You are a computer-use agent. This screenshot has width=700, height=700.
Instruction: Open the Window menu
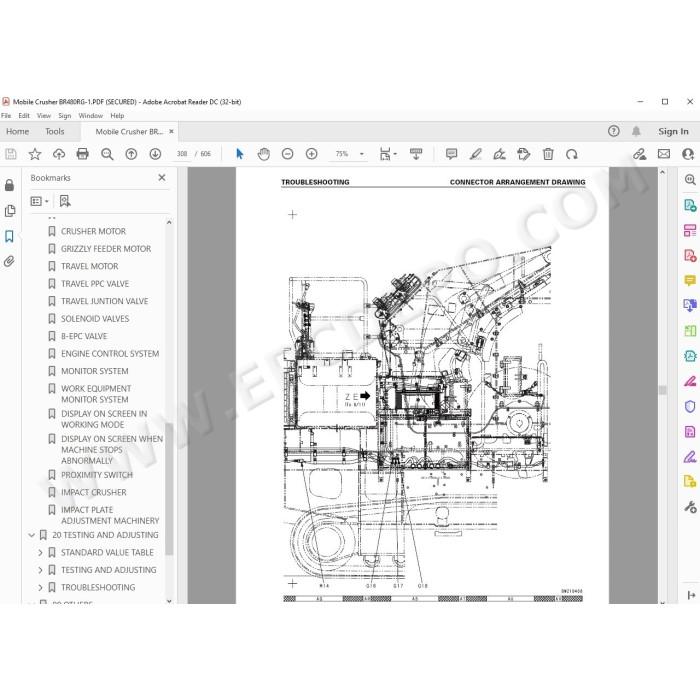pos(91,116)
